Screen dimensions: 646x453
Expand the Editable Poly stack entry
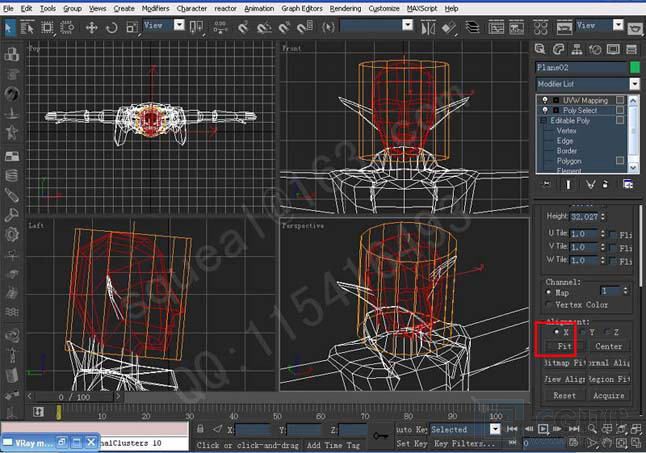[x=543, y=120]
